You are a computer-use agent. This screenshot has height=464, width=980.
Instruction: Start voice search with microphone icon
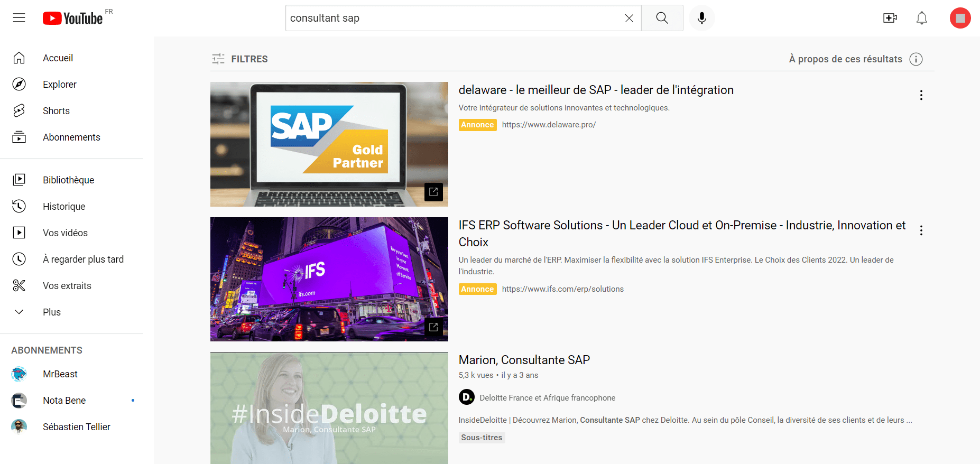click(x=702, y=18)
